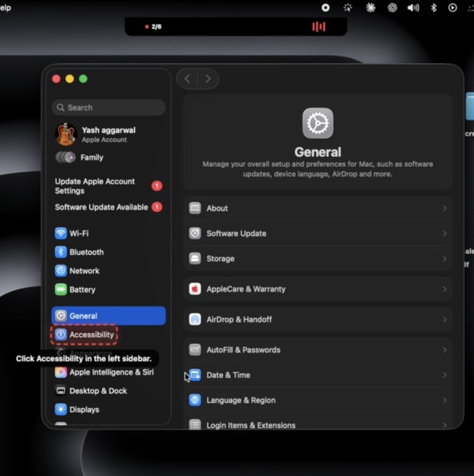The width and height of the screenshot is (474, 476).
Task: Go back with the back arrow
Action: pyautogui.click(x=187, y=79)
